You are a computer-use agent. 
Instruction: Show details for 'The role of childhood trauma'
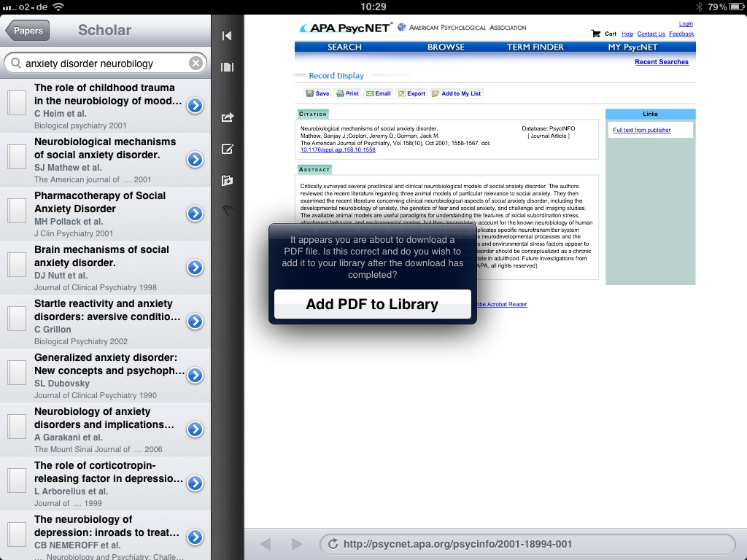(195, 106)
